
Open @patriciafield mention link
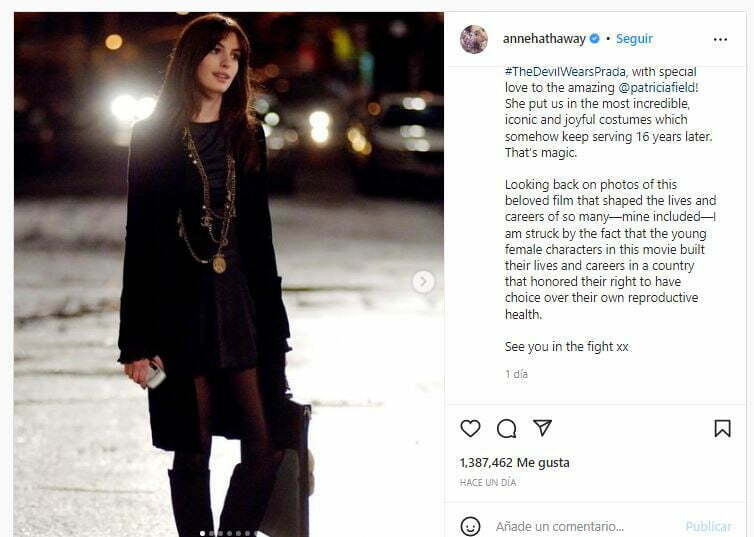656,87
